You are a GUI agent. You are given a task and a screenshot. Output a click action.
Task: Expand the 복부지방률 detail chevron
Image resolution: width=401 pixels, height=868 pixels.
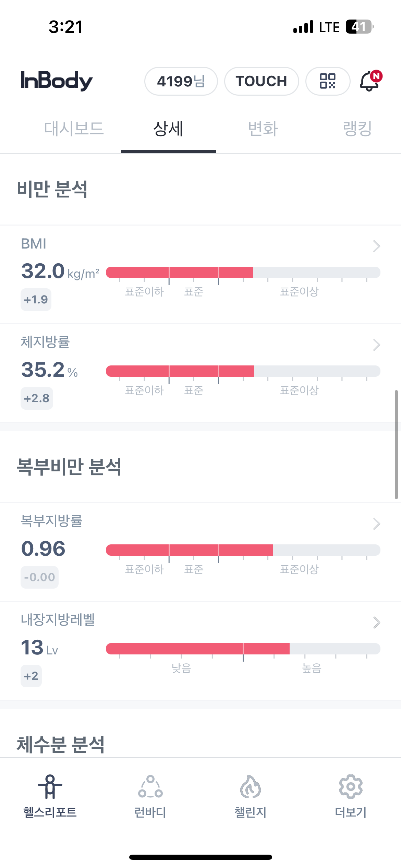point(376,524)
